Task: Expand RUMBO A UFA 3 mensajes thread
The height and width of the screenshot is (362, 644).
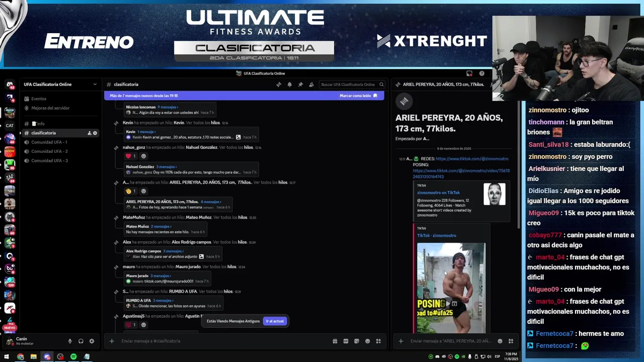Action: [163, 300]
